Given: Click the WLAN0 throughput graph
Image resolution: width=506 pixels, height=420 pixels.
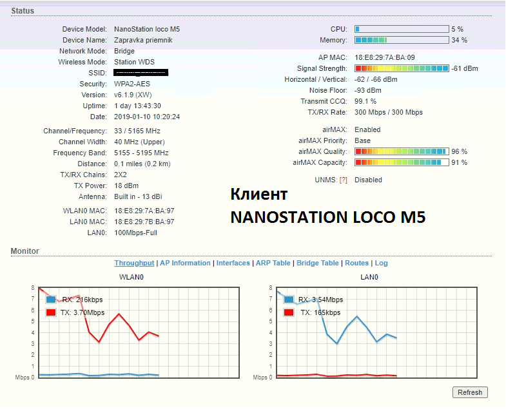Looking at the screenshot, I should tap(139, 332).
